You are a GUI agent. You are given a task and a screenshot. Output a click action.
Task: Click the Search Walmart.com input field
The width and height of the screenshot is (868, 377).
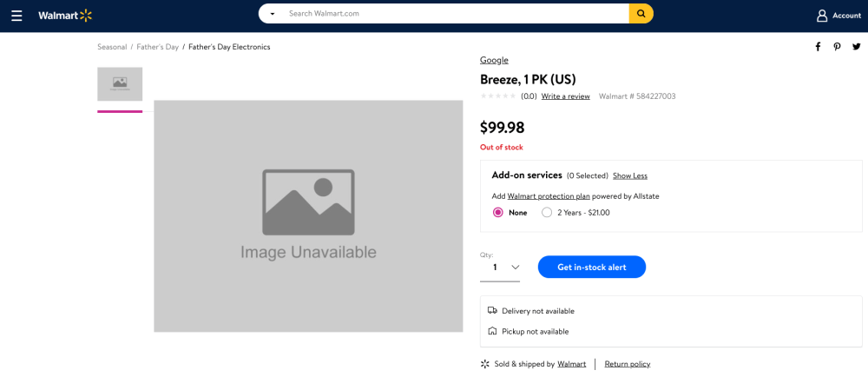[451, 14]
